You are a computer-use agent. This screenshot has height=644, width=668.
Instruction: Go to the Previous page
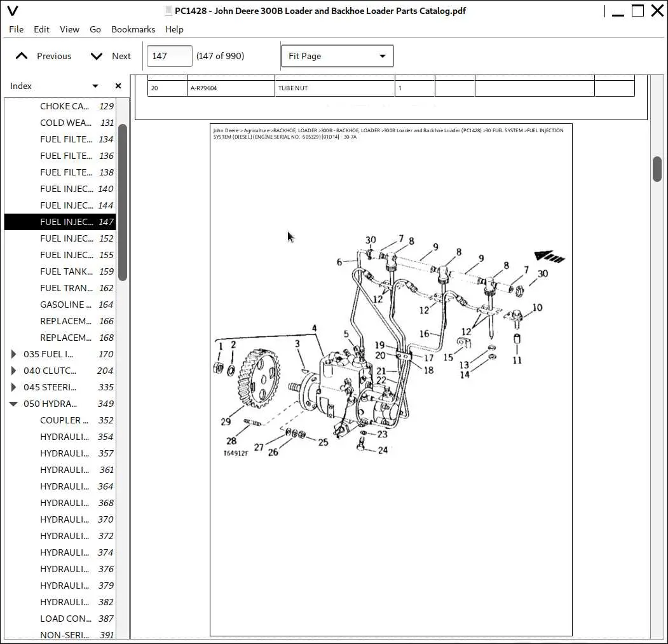(x=43, y=56)
